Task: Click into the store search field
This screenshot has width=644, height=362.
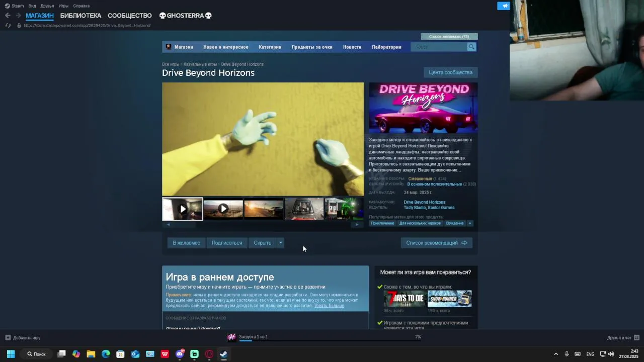Action: click(439, 47)
